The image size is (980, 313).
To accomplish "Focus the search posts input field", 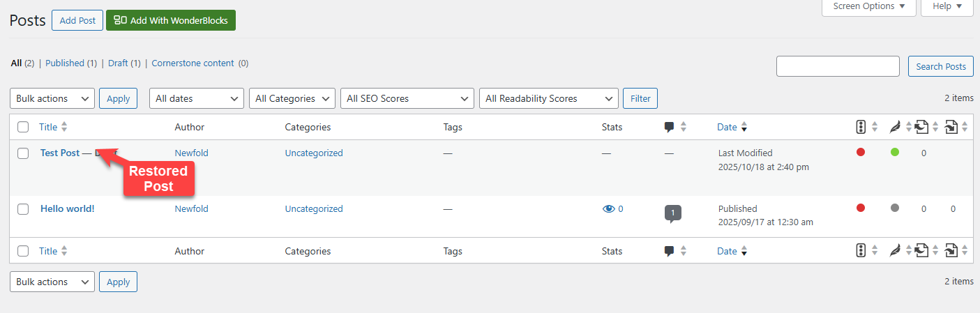I will (838, 66).
